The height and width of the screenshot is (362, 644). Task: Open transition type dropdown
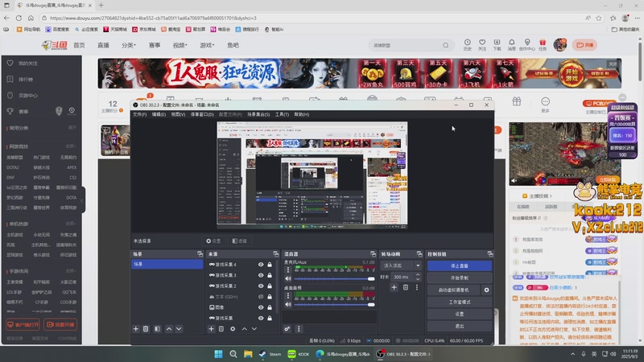click(x=401, y=265)
